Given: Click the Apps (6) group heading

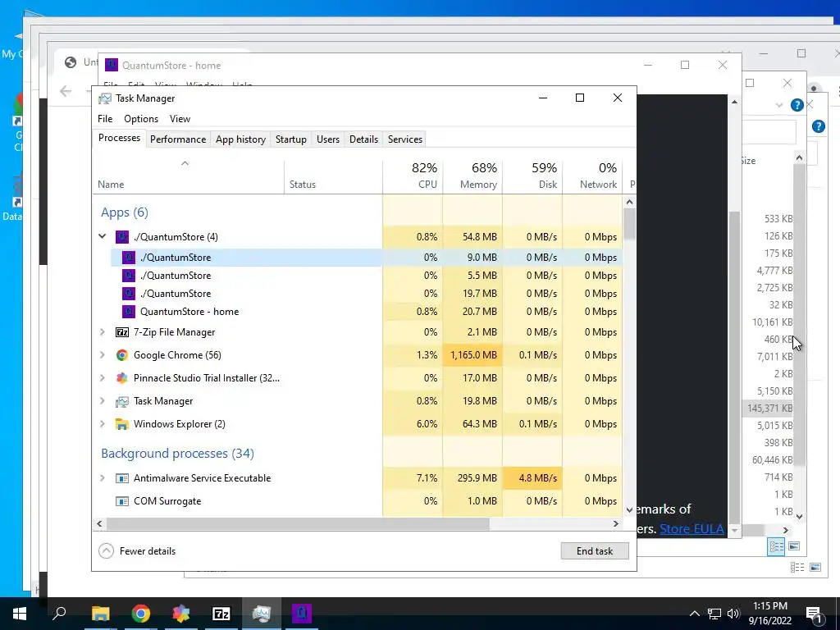Looking at the screenshot, I should tap(125, 212).
